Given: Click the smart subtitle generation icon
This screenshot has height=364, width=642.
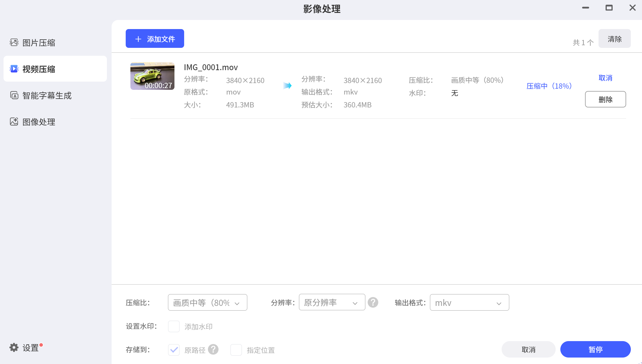Looking at the screenshot, I should pyautogui.click(x=14, y=95).
